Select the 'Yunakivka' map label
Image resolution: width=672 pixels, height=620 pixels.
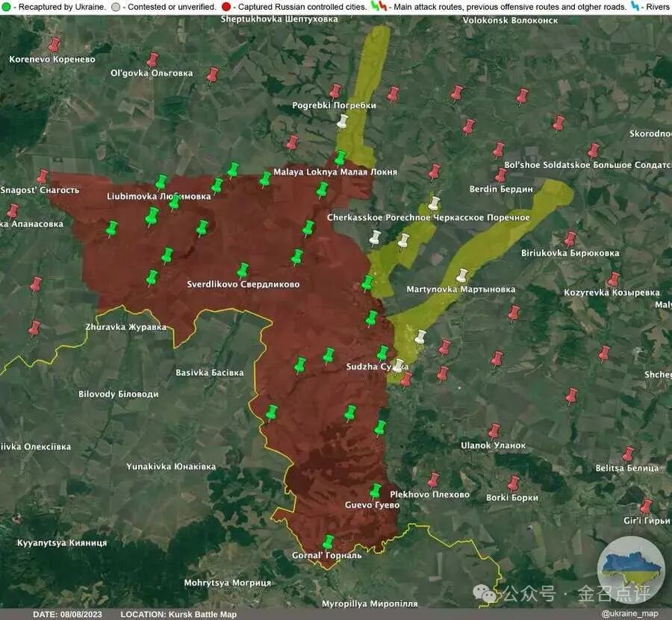171,467
